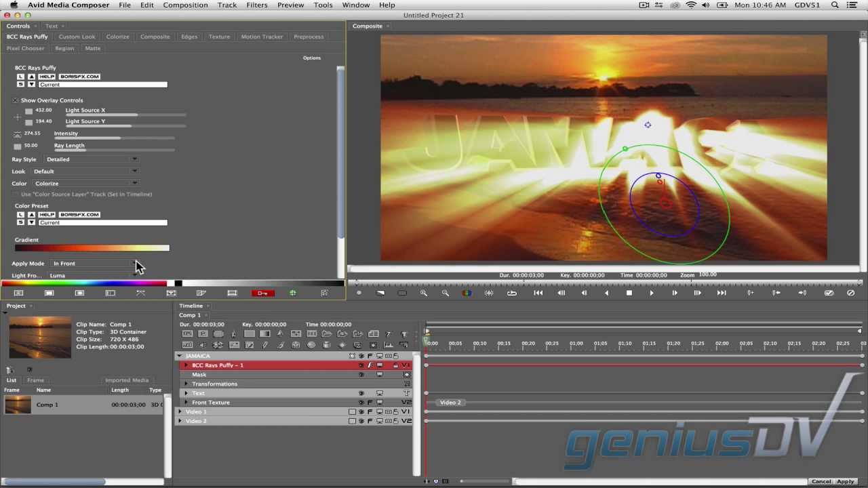Screen dimensions: 868x488
Task: Click the histogram icon in Timeline toolbar
Action: click(389, 345)
